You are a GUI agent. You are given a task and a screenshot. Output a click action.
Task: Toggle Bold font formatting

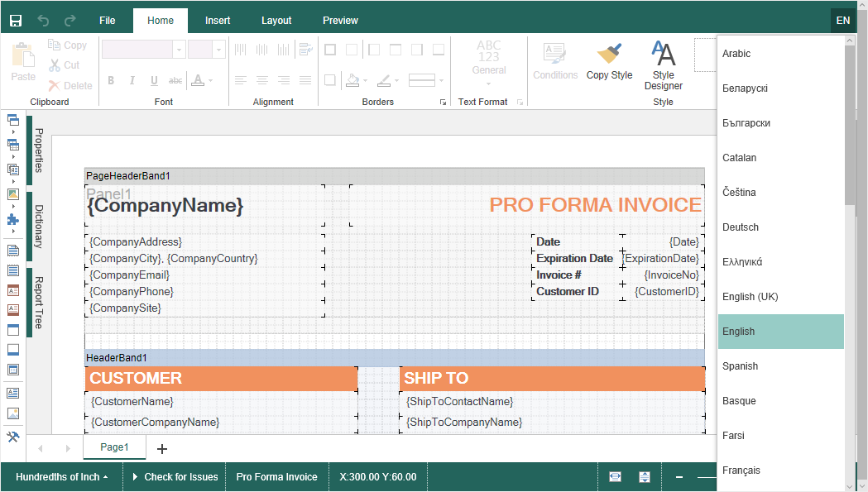click(x=111, y=80)
